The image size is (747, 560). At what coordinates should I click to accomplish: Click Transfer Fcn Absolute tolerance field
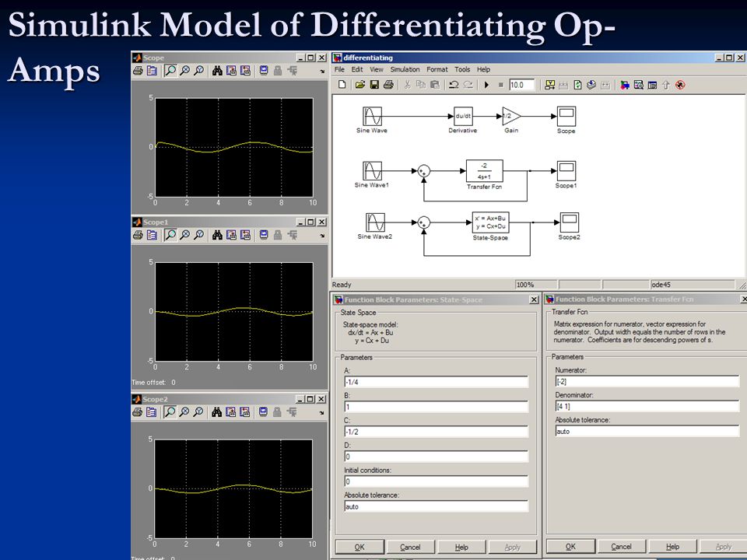pos(647,432)
